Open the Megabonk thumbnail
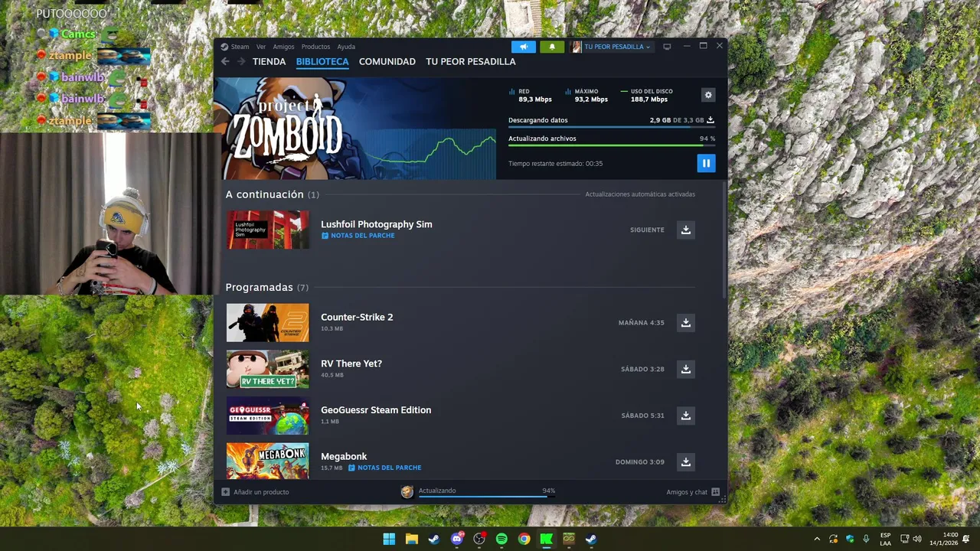 [x=267, y=461]
